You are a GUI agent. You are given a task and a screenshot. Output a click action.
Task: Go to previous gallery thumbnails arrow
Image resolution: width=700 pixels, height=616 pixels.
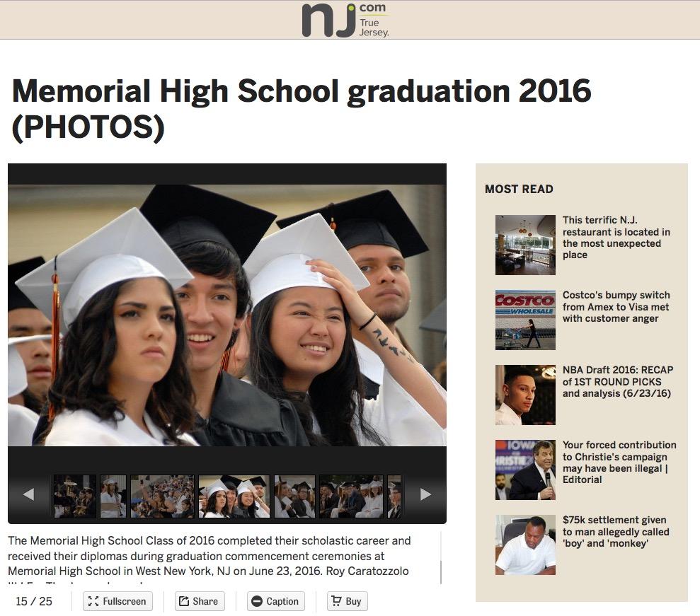point(28,494)
